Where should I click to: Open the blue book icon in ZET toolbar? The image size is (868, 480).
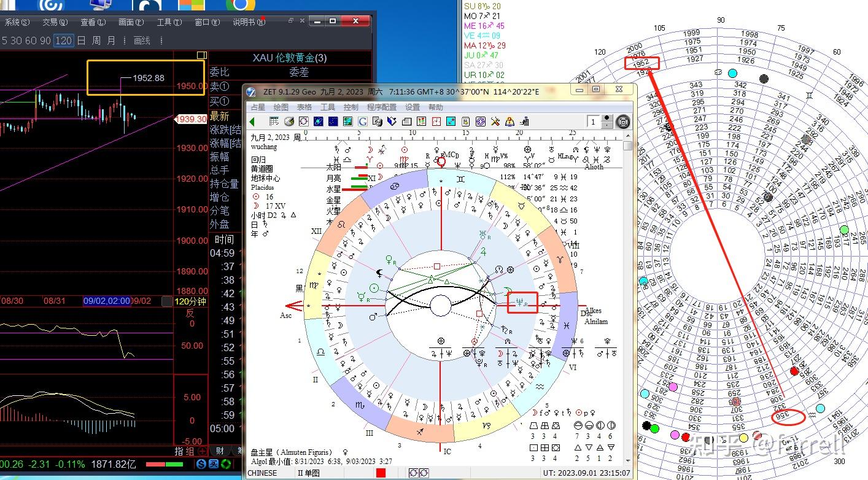[392, 122]
